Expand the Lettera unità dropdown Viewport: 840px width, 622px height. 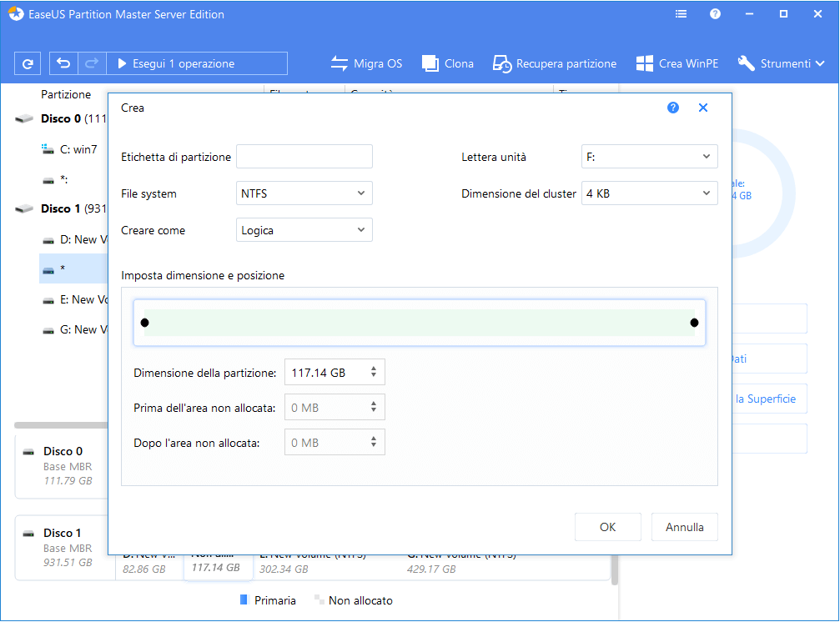(649, 157)
